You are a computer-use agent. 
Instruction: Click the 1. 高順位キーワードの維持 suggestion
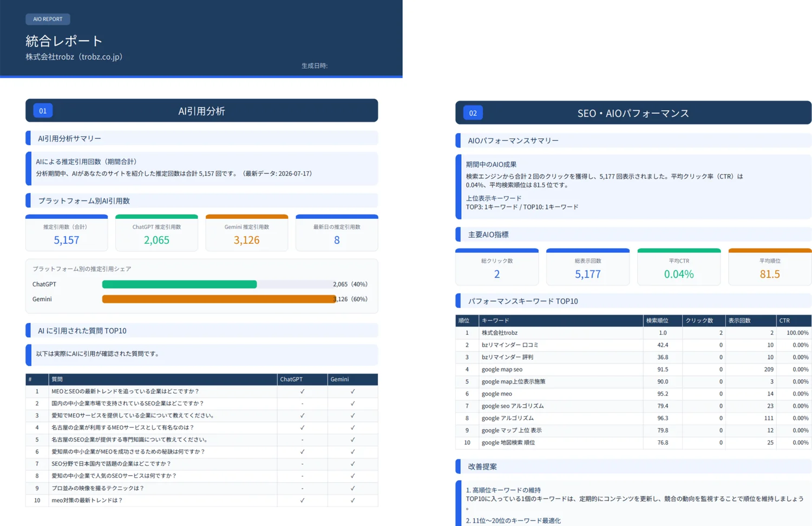(503, 490)
